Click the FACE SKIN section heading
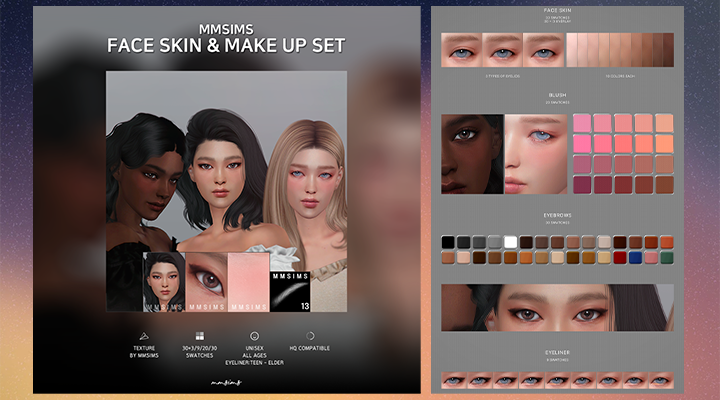Image resolution: width=720 pixels, height=400 pixels. [557, 11]
